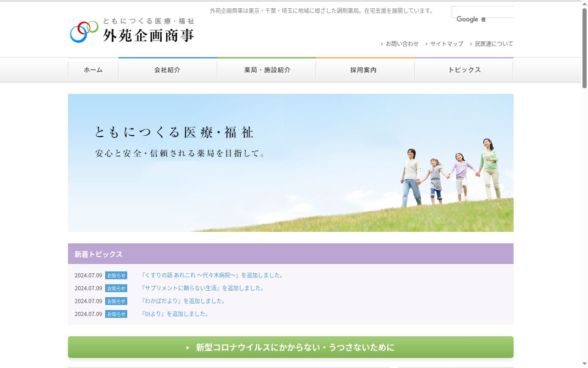The image size is (588, 368).
Task: Visit the 民医連について link
Action: click(x=494, y=44)
